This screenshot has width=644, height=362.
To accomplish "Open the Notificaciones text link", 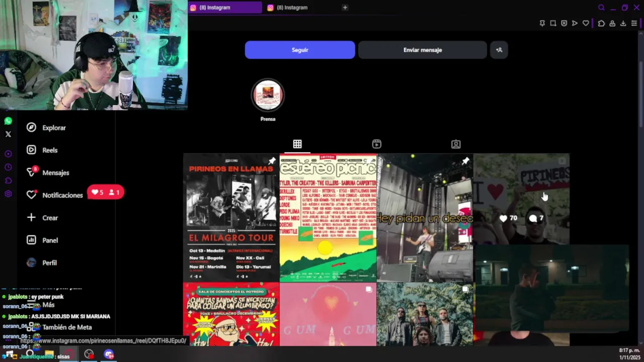I will point(62,195).
